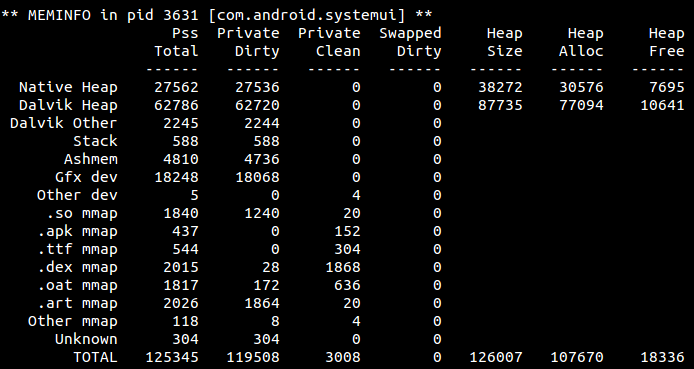This screenshot has height=369, width=694.
Task: Click the Dalvik Heap Pss Total 62786
Action: [x=176, y=105]
